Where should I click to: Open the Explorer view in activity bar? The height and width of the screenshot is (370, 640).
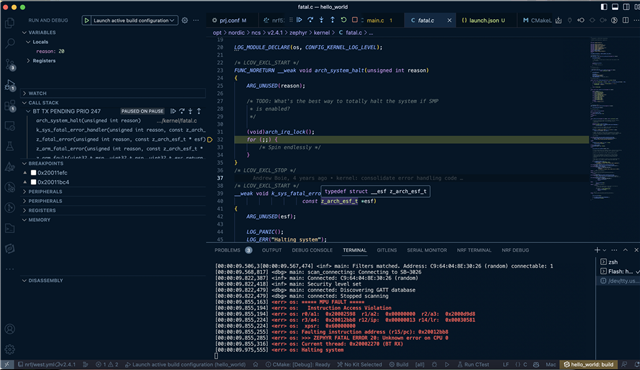10,23
